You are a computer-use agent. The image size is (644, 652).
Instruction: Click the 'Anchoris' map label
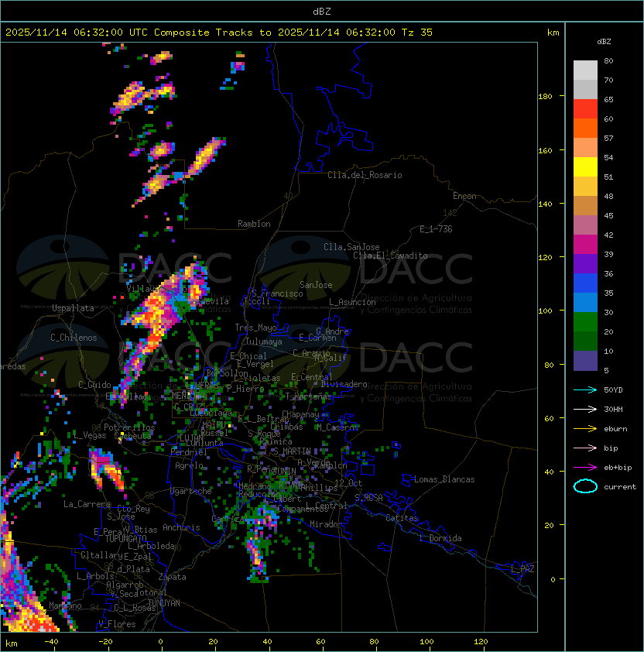coord(181,527)
